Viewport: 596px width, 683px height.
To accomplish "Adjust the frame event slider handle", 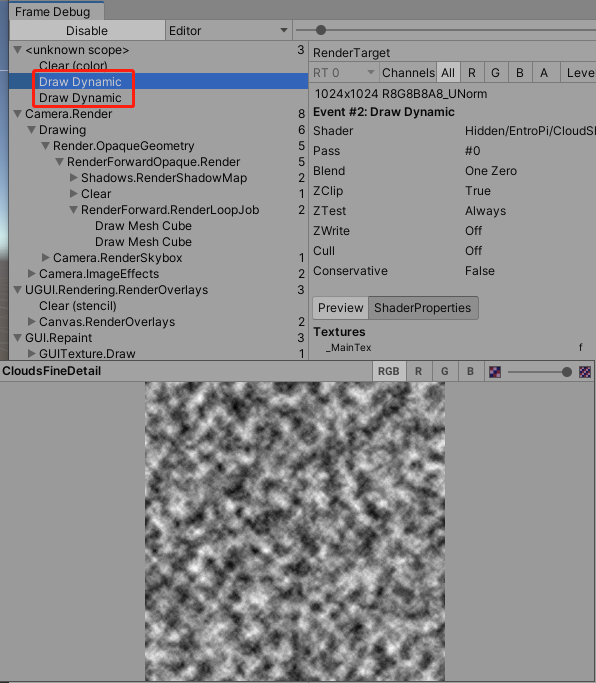I will (x=321, y=30).
